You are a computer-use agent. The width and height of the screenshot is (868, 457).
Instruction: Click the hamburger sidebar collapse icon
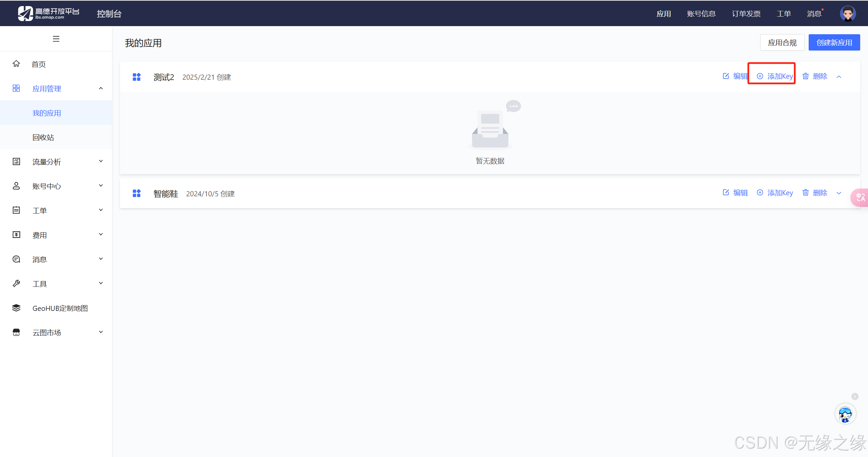(56, 39)
